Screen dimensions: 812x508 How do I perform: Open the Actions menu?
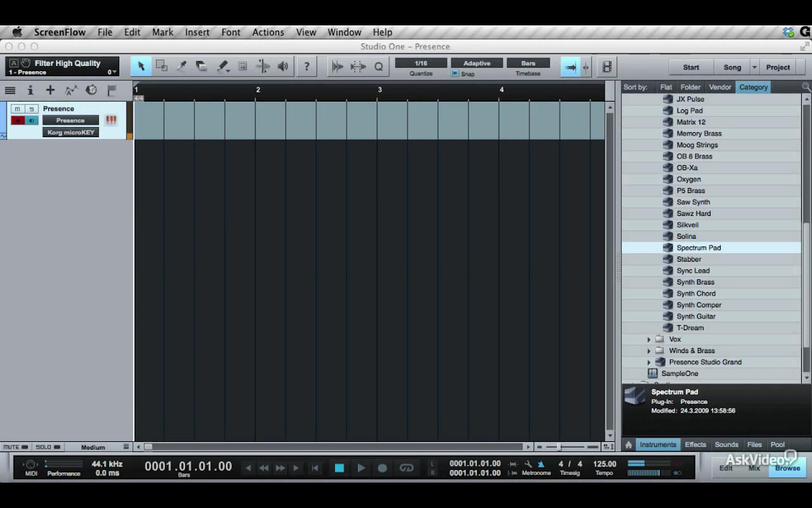coord(268,32)
